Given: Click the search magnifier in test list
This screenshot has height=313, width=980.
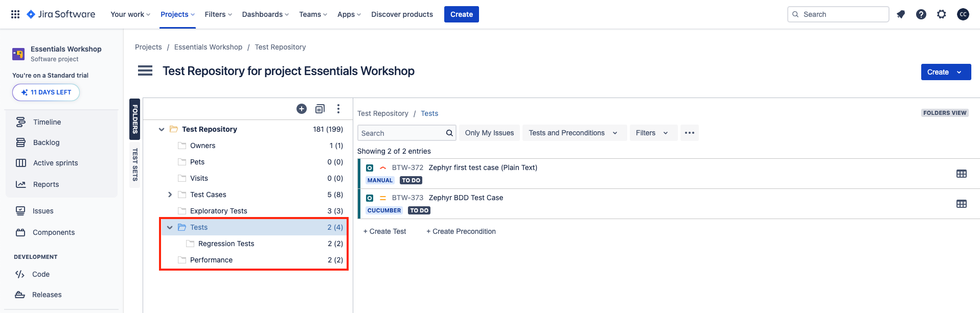Looking at the screenshot, I should tap(449, 133).
